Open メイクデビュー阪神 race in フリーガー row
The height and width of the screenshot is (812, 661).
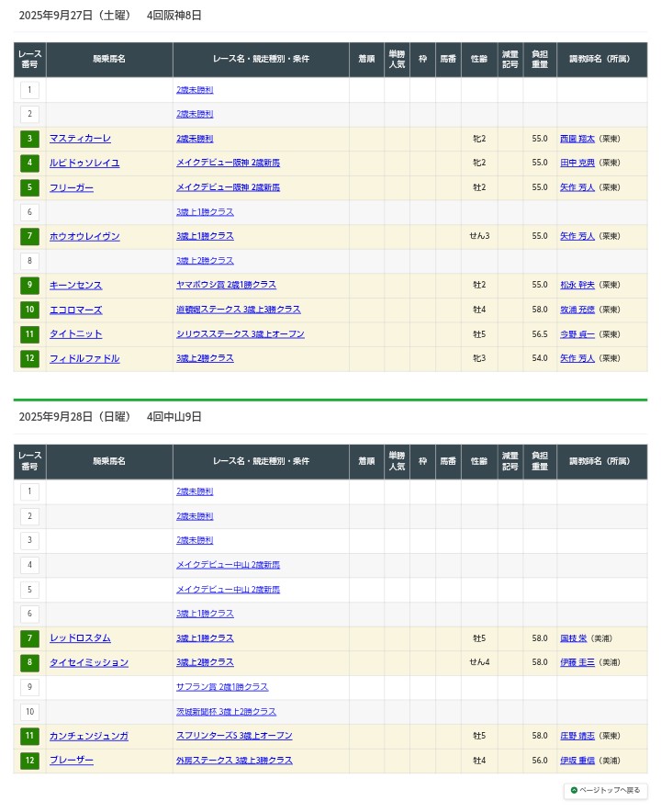pos(228,187)
